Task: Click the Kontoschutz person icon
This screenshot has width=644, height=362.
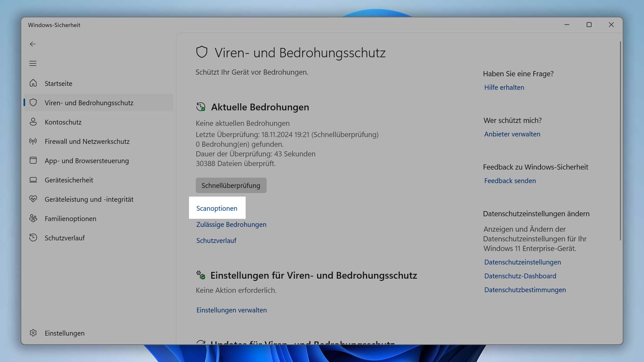Action: [33, 122]
